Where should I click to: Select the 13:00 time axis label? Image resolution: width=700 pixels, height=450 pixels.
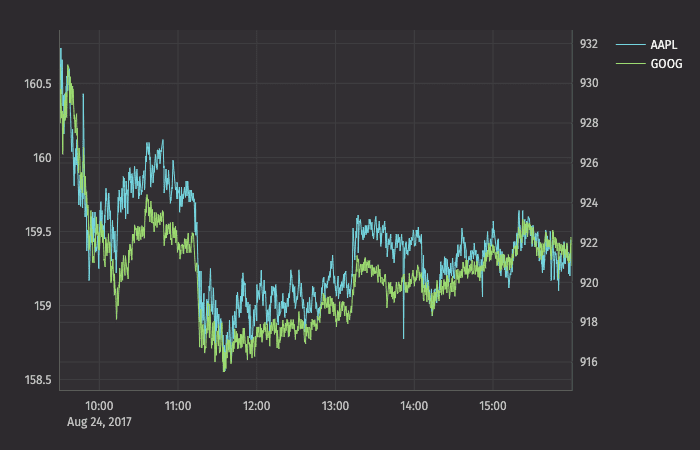pos(336,407)
